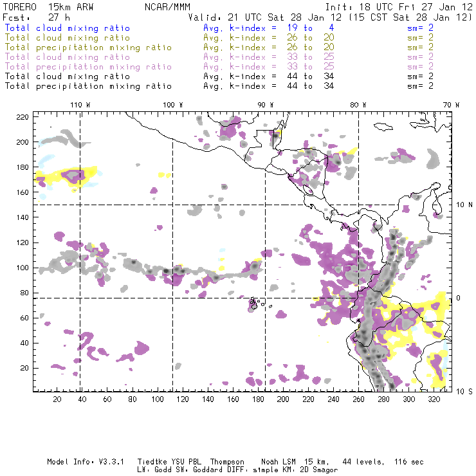Select the "LW: Godd" footer text
Screen dimensions: 476x476
click(154, 470)
